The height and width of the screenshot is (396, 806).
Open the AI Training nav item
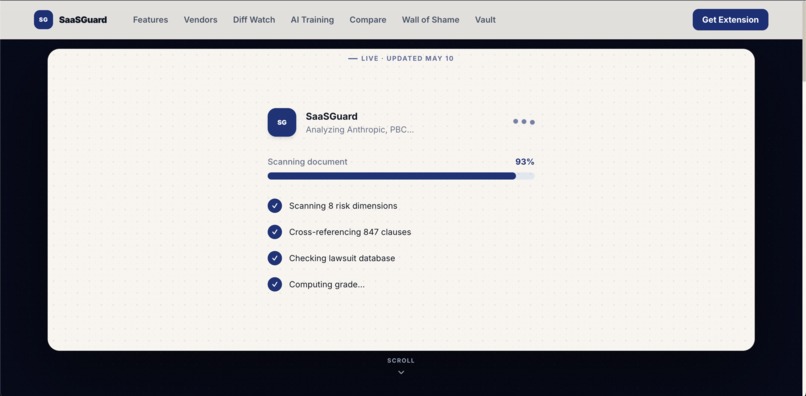coord(312,20)
